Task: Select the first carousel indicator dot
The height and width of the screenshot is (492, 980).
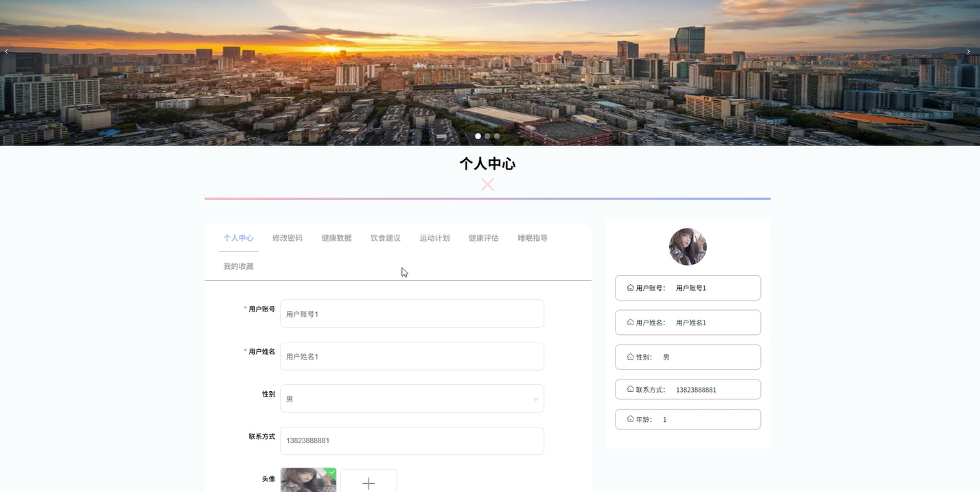Action: click(x=478, y=136)
